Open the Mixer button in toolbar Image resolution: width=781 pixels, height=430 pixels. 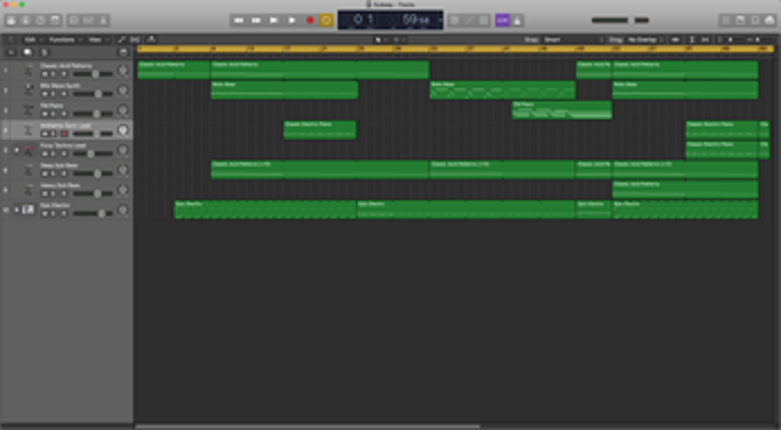click(89, 20)
